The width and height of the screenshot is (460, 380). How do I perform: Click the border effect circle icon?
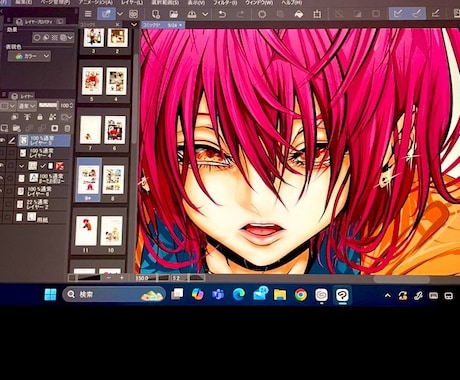[37, 38]
